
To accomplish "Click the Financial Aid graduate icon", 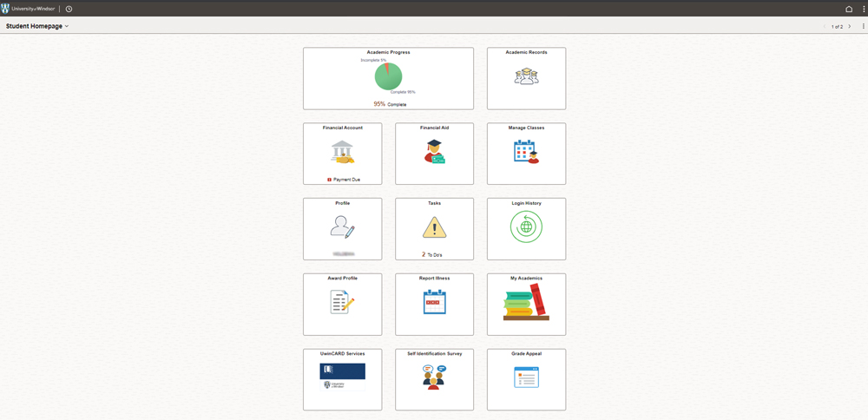I will pyautogui.click(x=434, y=153).
